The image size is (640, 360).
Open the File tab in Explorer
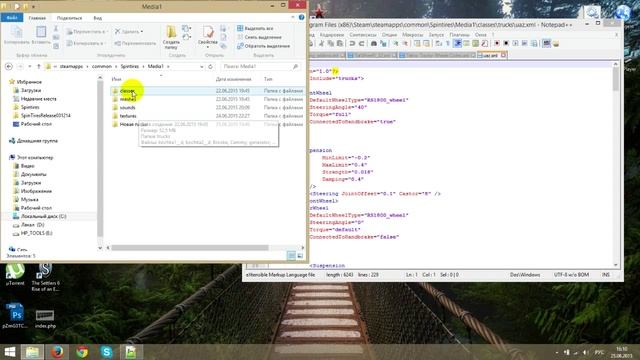pyautogui.click(x=12, y=18)
